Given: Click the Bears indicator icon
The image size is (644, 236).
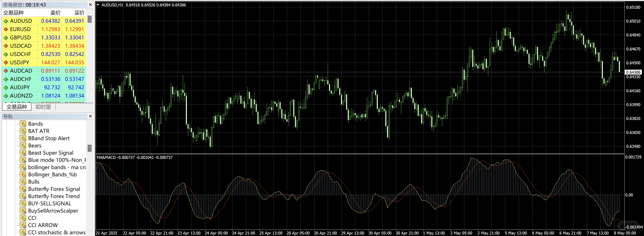Looking at the screenshot, I should point(23,146).
